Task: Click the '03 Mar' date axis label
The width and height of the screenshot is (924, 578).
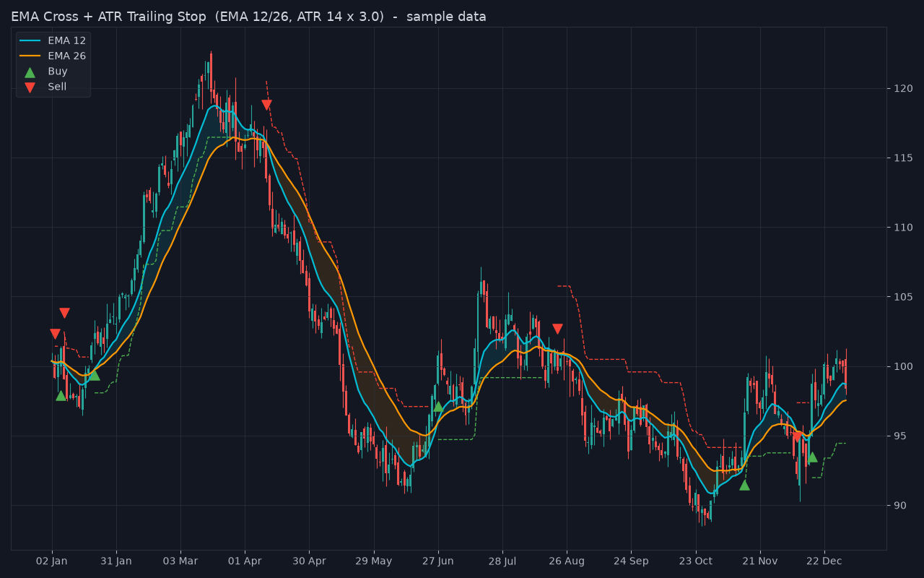Action: click(180, 561)
